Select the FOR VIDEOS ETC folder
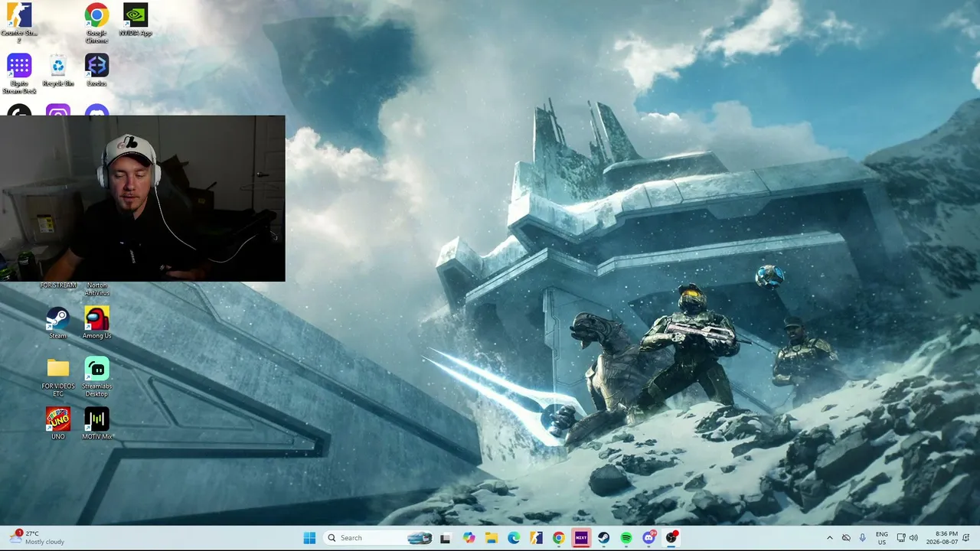Screen dimensions: 980x551 point(57,377)
